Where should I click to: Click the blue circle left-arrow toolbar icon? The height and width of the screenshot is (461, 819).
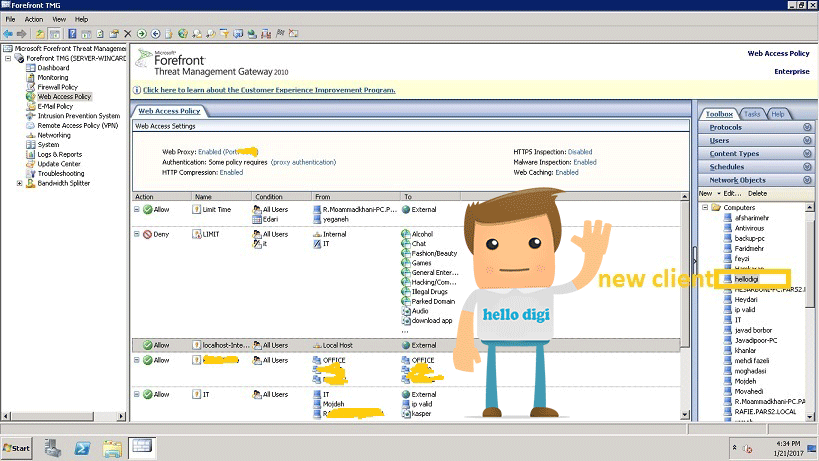(x=155, y=34)
